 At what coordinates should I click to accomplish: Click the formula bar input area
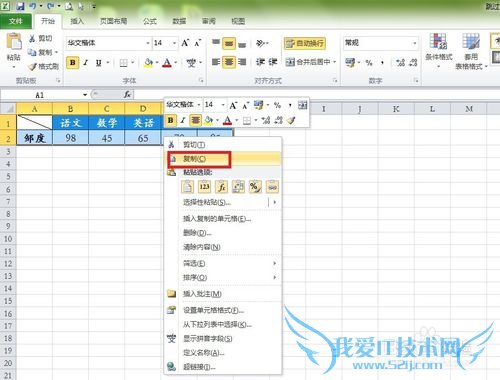click(317, 95)
